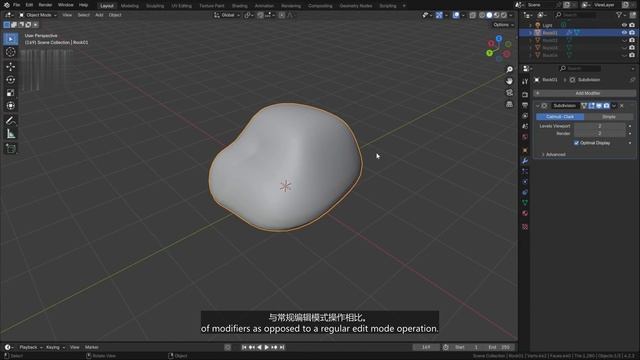Select the Rotate tool
The image size is (640, 360).
point(11,80)
